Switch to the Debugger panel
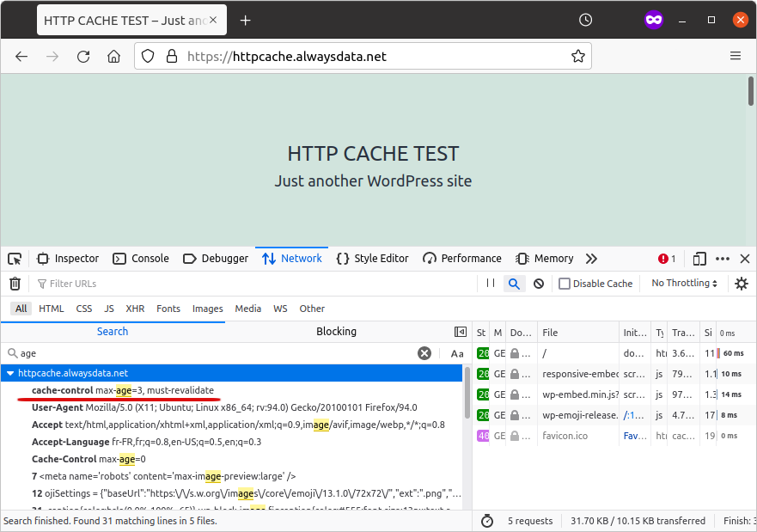The width and height of the screenshot is (757, 532). pyautogui.click(x=216, y=259)
